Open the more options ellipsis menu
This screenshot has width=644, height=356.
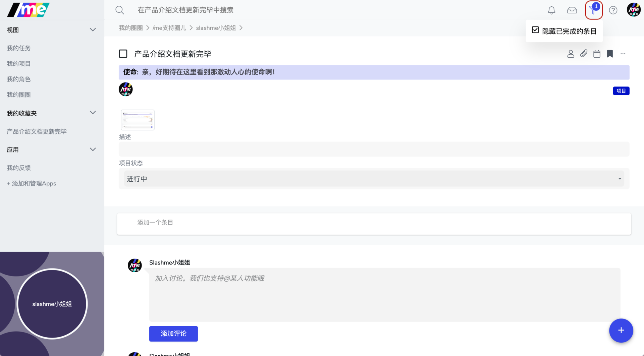(x=623, y=54)
